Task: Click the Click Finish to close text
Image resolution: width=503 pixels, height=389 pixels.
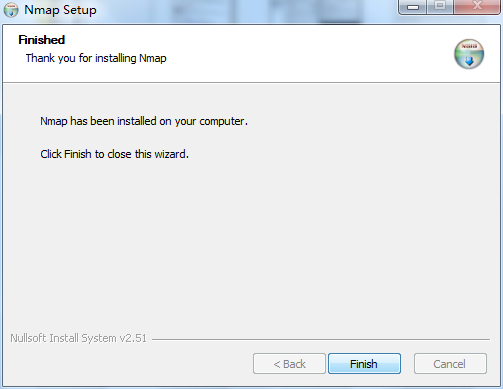Action: 114,154
